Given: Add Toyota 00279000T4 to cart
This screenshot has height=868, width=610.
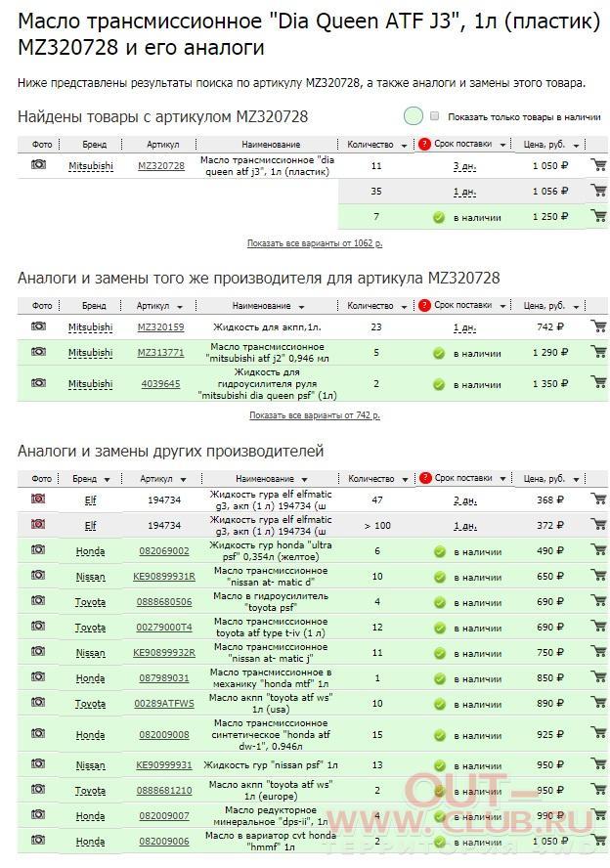Looking at the screenshot, I should click(x=598, y=627).
